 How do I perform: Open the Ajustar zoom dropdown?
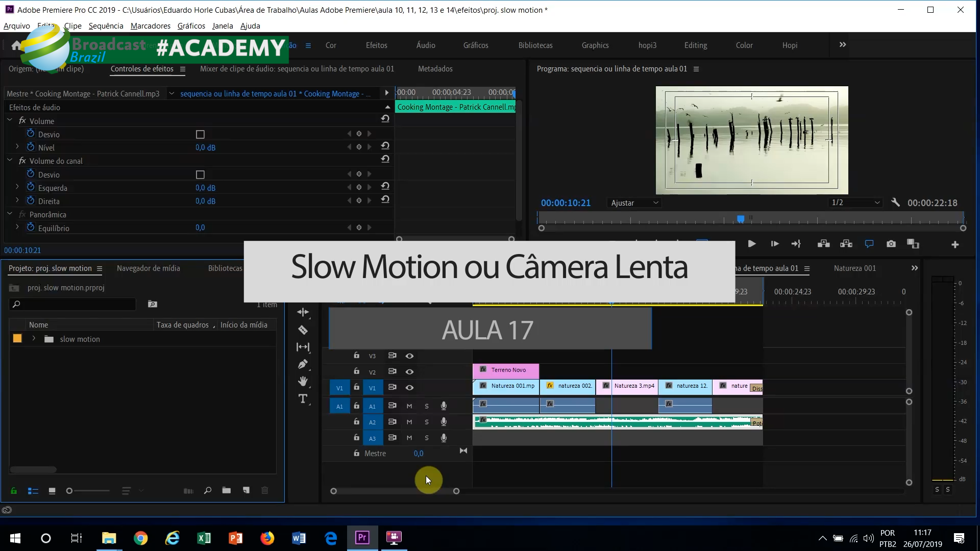click(x=634, y=203)
